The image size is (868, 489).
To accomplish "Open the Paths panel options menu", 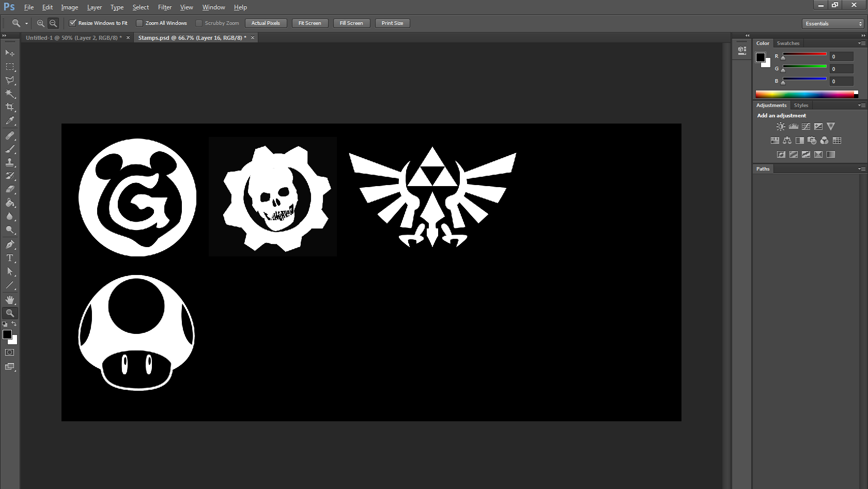I will point(861,169).
